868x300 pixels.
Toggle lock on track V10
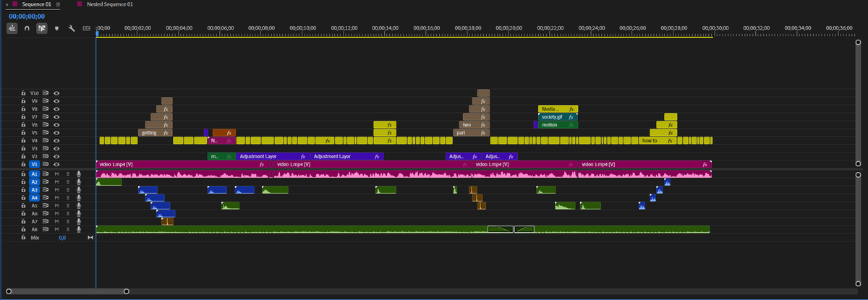[23, 93]
